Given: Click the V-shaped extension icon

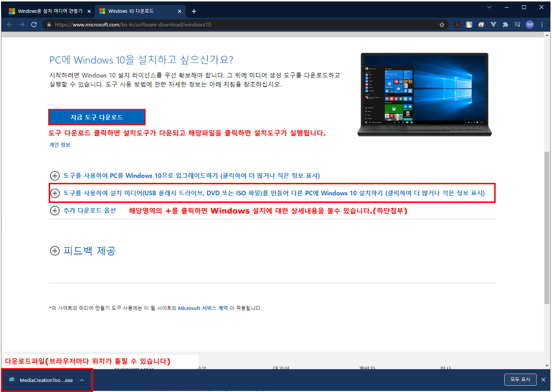Looking at the screenshot, I should (x=493, y=25).
